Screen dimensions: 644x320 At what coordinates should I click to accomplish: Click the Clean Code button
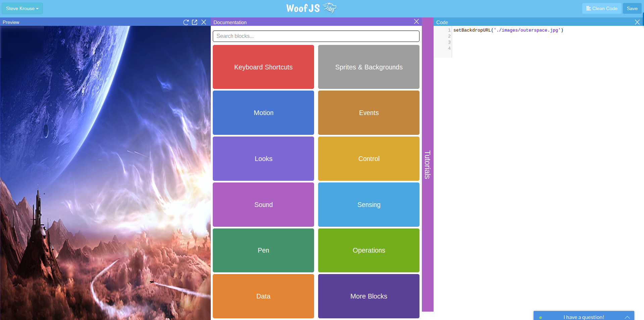tap(602, 8)
